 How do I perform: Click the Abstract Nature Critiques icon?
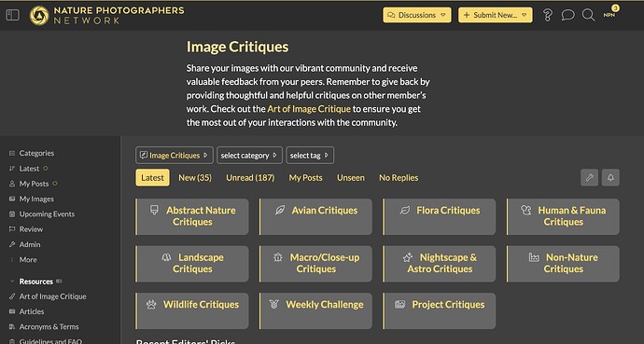(x=154, y=211)
